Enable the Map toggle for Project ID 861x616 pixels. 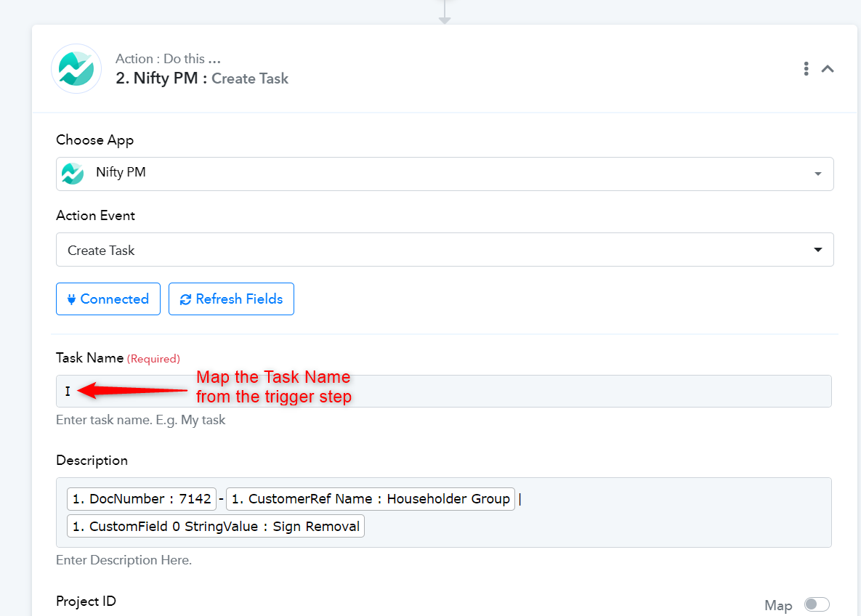pos(817,604)
